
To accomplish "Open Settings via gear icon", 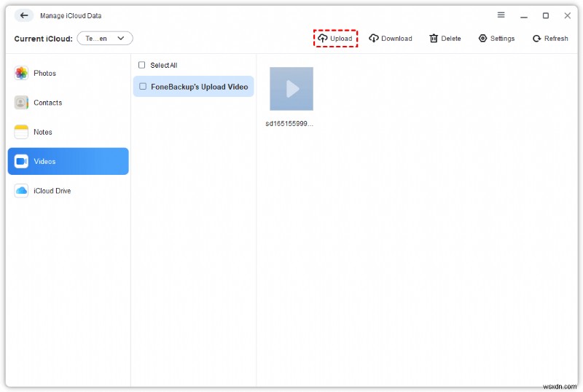I will click(482, 39).
